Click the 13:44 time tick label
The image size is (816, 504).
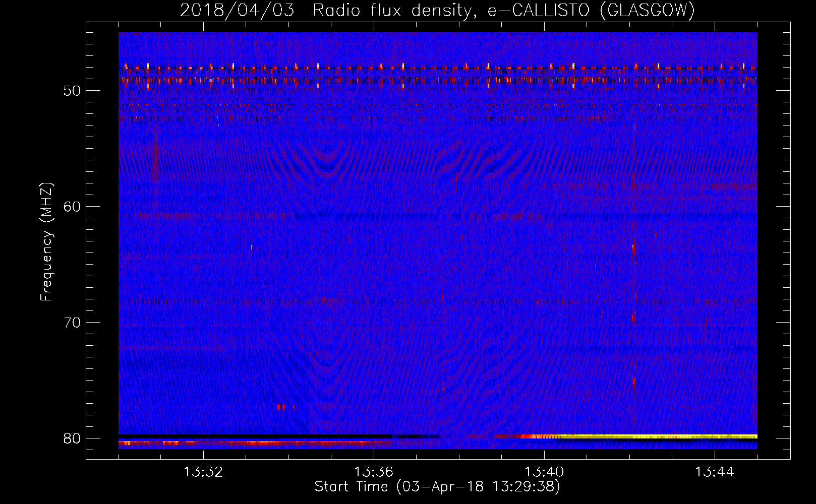(715, 472)
